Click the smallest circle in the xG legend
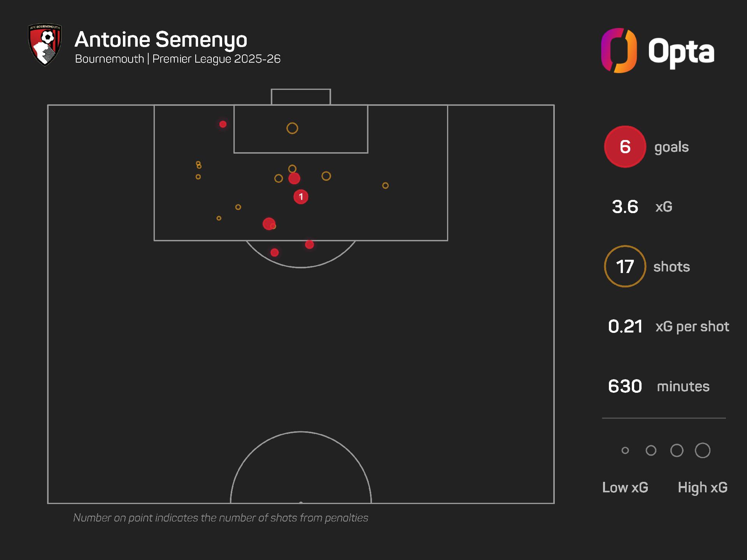 pos(625,450)
